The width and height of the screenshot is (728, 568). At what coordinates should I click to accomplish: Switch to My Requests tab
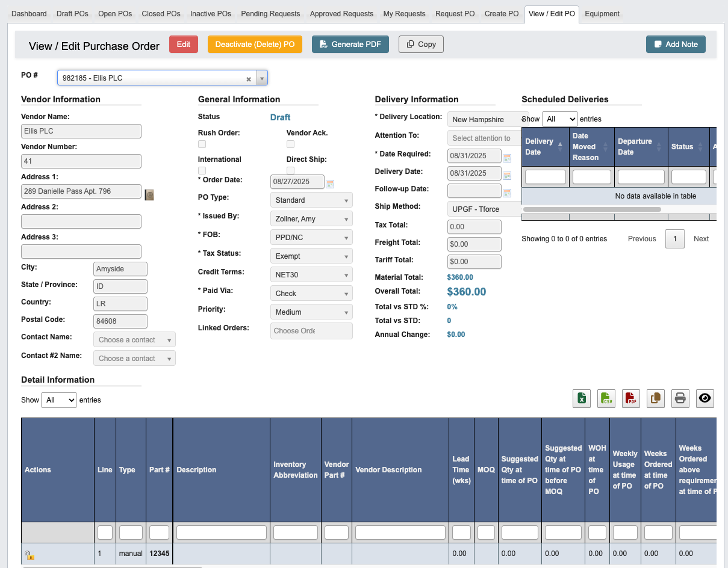404,14
